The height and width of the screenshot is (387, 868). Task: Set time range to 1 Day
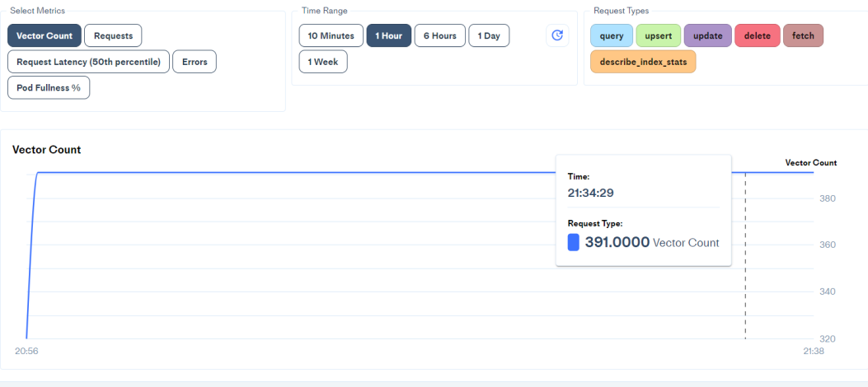coord(489,35)
